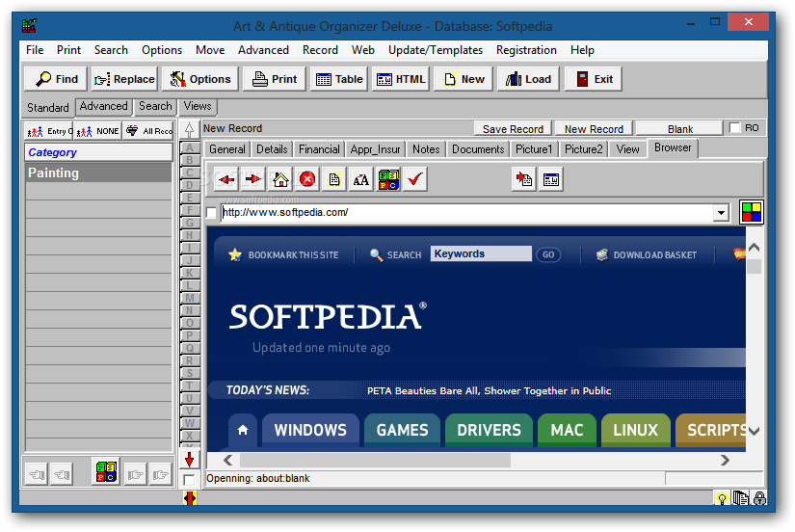Click last right-pointing hand navigation icon

pyautogui.click(x=160, y=475)
